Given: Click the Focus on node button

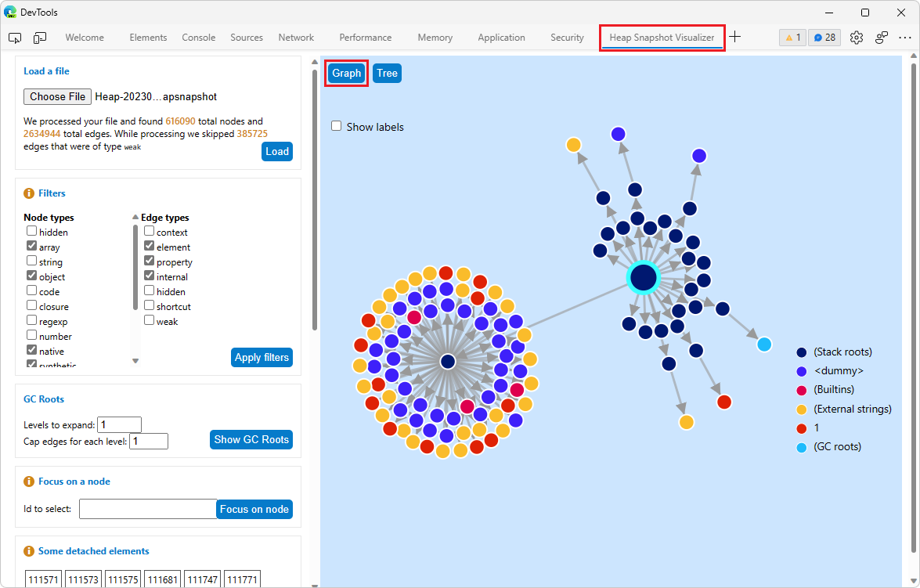Looking at the screenshot, I should click(254, 510).
